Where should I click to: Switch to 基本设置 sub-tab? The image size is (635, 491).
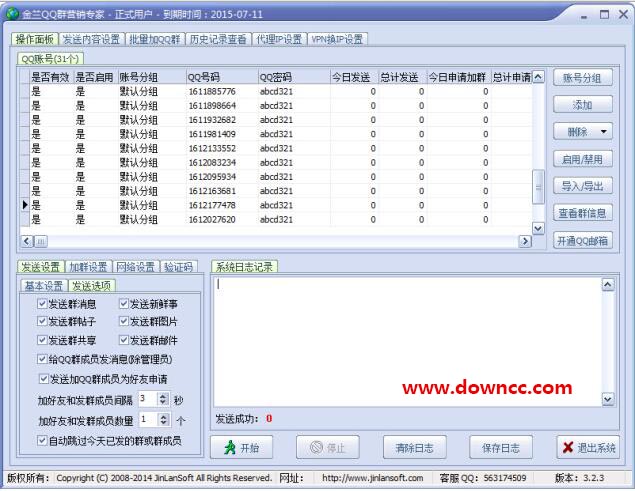pyautogui.click(x=44, y=286)
